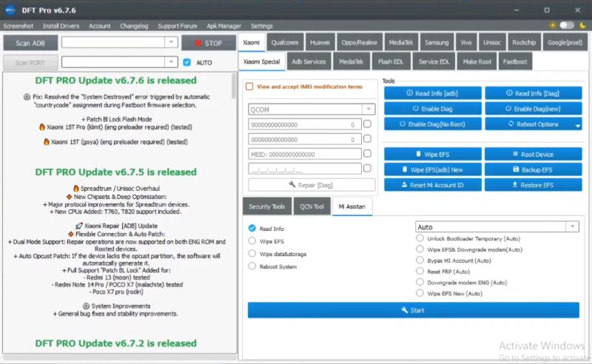This screenshot has width=592, height=364.
Task: Open the port selection dropdown
Action: [x=171, y=61]
